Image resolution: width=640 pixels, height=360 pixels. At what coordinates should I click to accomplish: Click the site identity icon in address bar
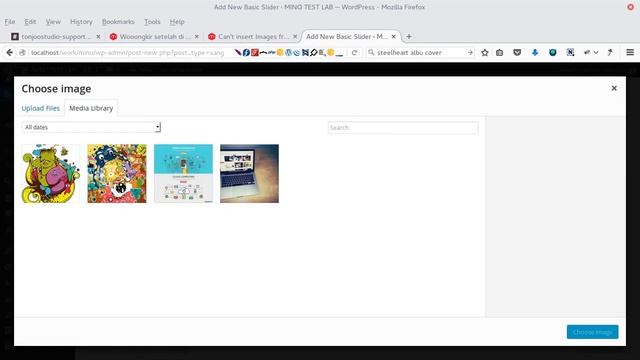click(23, 53)
